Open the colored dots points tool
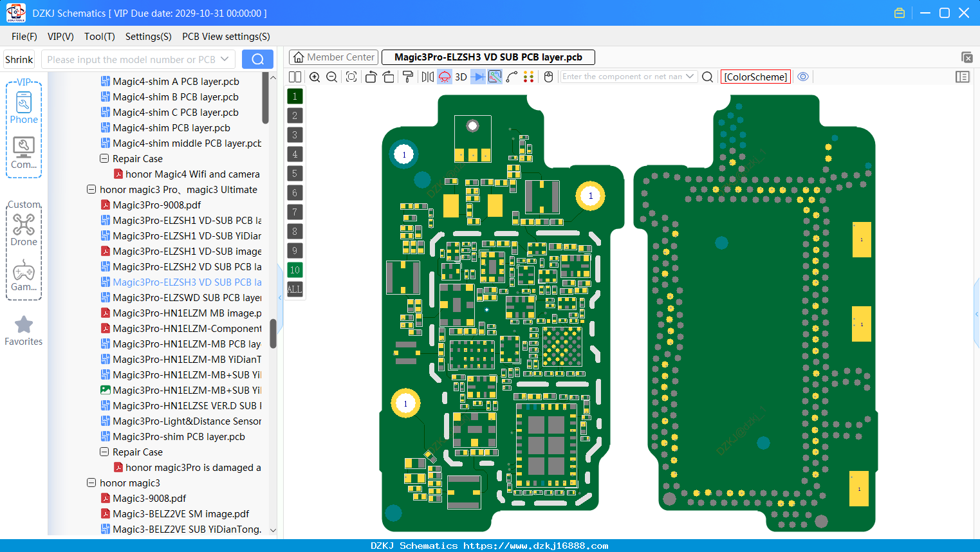Screen dimensions: 980x552 (x=529, y=77)
